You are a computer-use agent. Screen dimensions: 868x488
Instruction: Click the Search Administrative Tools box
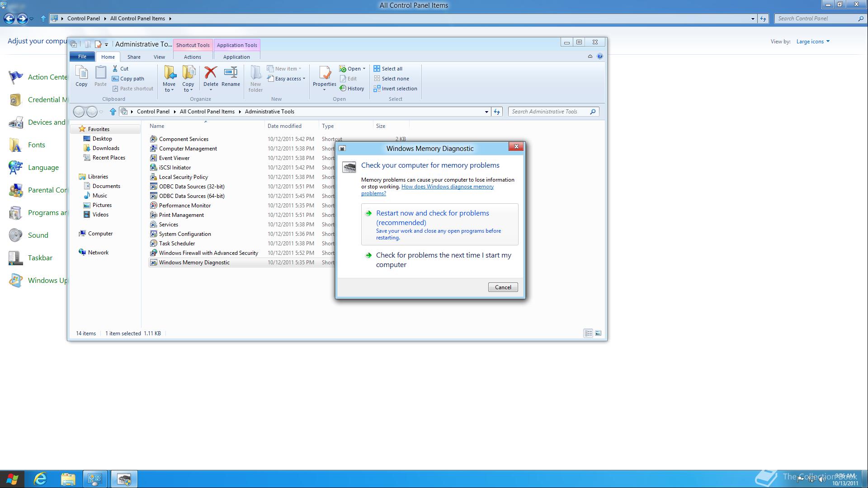click(554, 112)
